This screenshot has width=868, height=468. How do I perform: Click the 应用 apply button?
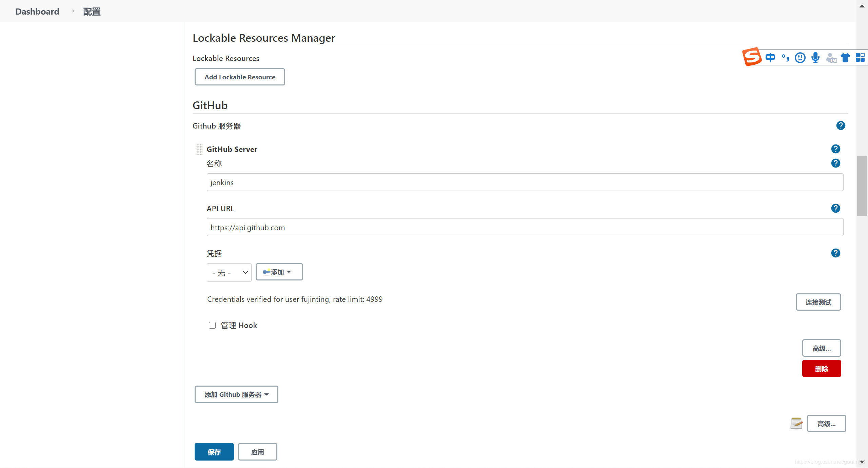[257, 452]
